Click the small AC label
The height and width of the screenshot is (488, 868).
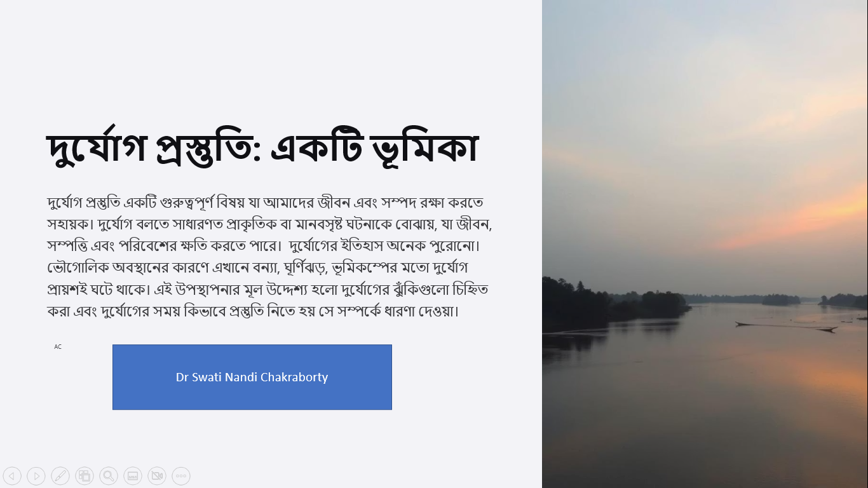pos(58,347)
